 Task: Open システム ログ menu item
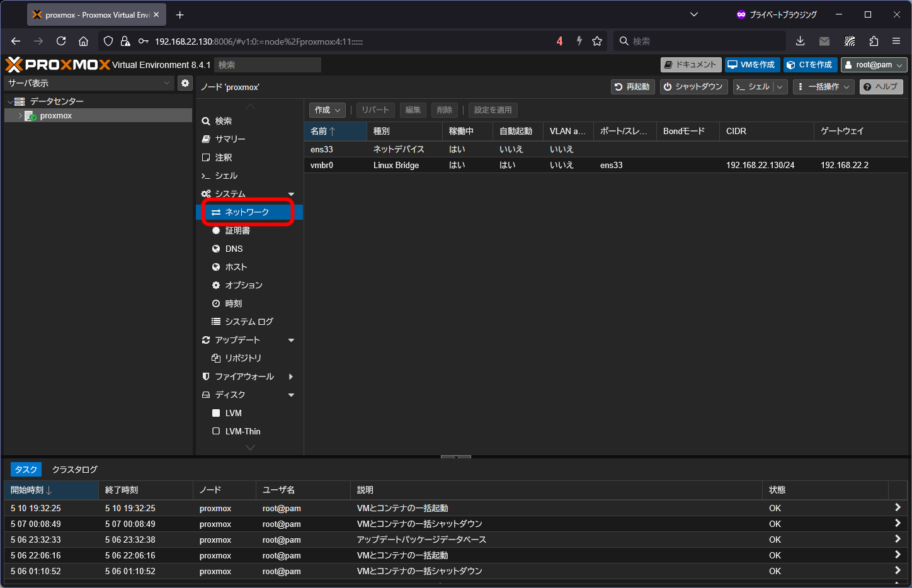249,322
